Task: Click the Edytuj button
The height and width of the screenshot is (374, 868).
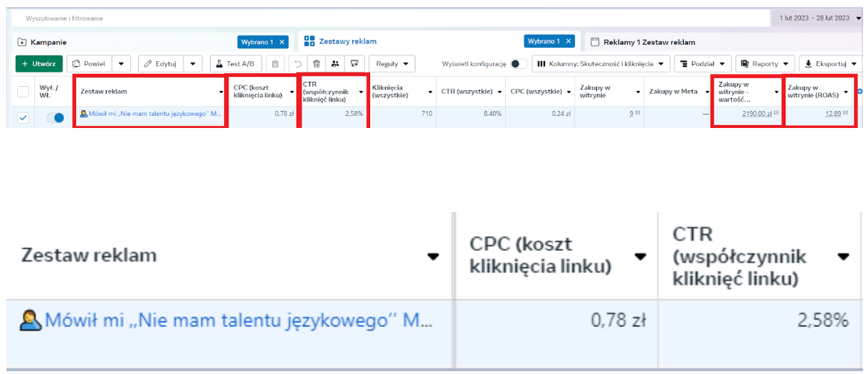Action: click(x=161, y=63)
